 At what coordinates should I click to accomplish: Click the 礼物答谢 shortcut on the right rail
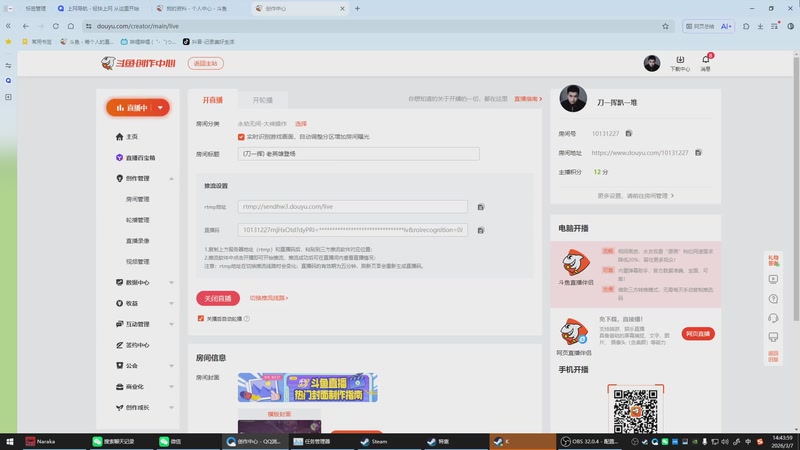[x=773, y=261]
